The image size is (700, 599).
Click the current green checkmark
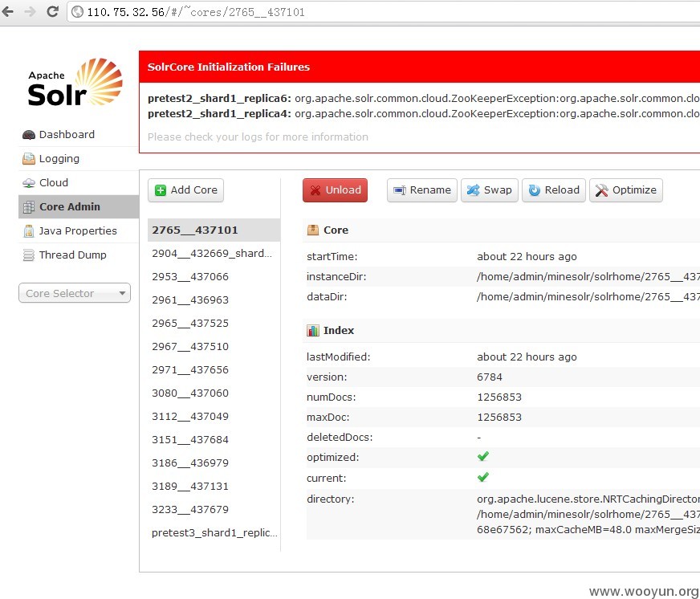483,477
